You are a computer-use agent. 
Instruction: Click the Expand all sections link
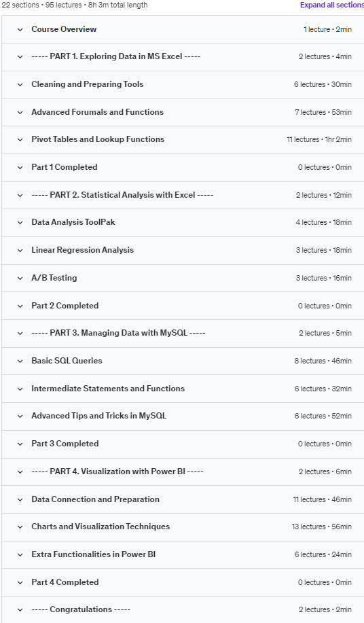[332, 5]
